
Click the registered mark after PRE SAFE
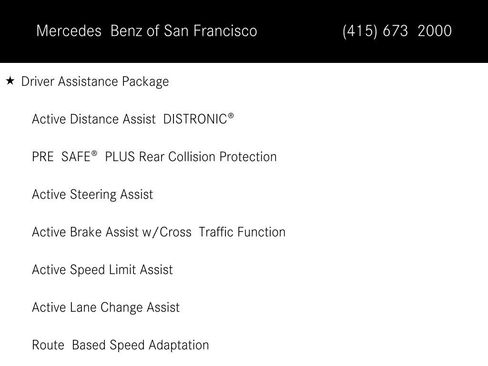[94, 153]
